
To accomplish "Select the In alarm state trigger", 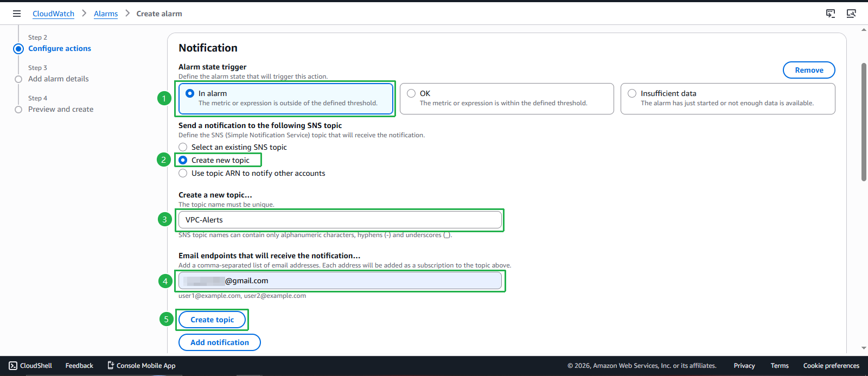I will click(x=286, y=99).
